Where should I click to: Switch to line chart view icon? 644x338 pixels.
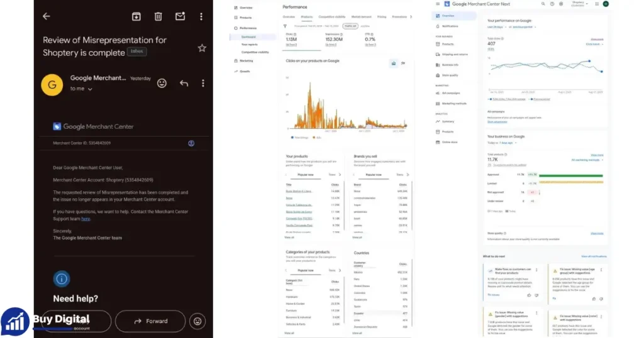(x=403, y=63)
